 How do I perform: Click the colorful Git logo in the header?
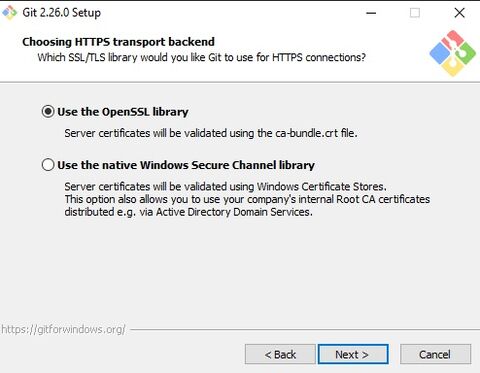click(452, 53)
